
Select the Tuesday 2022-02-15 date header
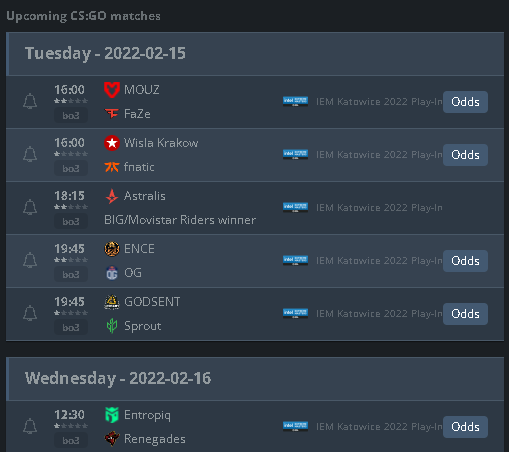pos(255,54)
